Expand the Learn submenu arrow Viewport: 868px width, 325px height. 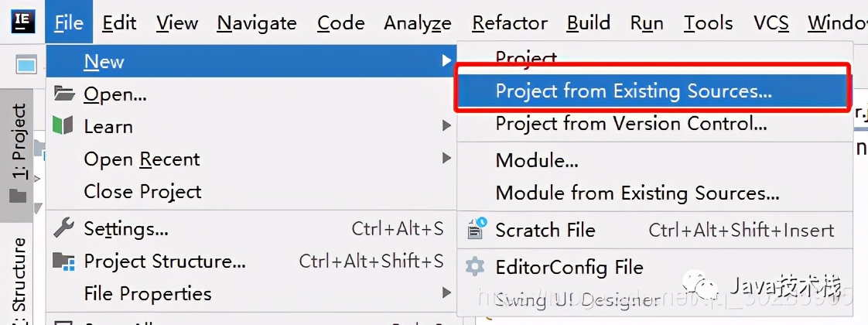[x=446, y=125]
